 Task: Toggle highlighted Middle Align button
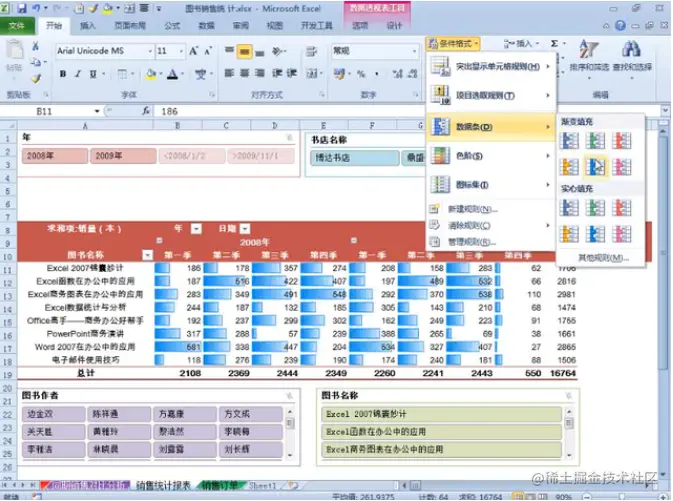244,52
